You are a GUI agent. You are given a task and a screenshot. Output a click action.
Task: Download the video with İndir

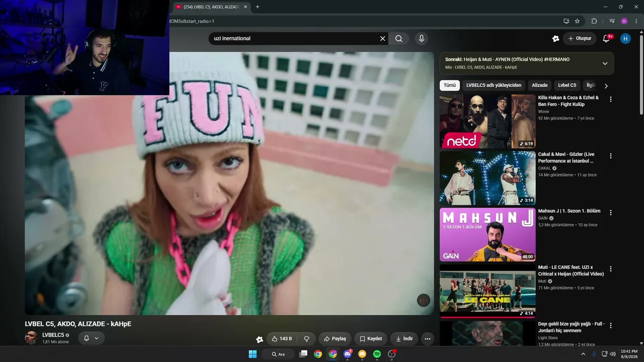404,339
